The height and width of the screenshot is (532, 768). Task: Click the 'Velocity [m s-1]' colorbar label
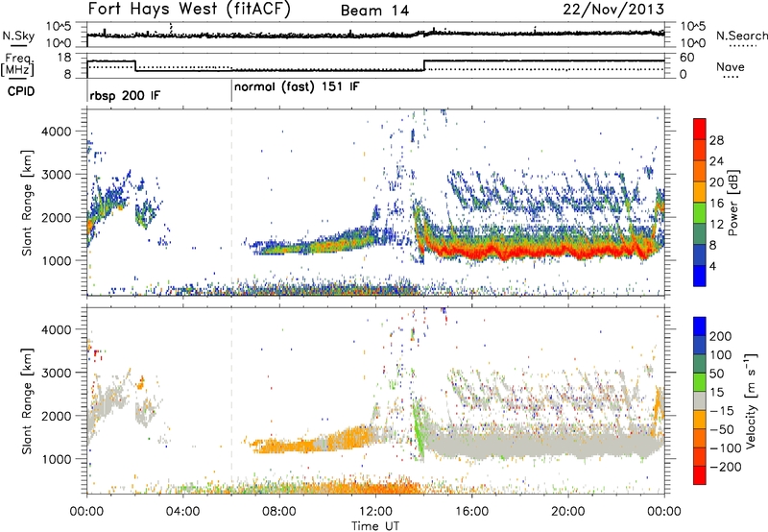pyautogui.click(x=751, y=400)
